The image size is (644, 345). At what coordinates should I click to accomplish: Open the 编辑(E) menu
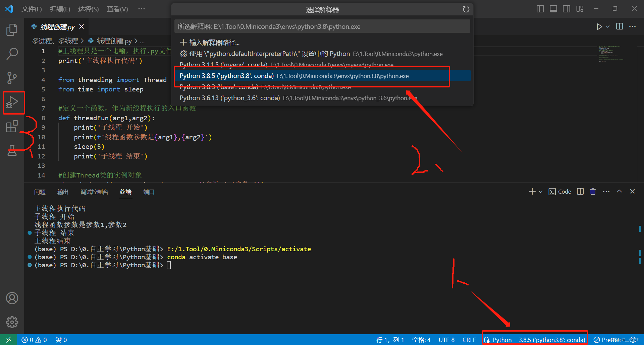[x=60, y=9]
